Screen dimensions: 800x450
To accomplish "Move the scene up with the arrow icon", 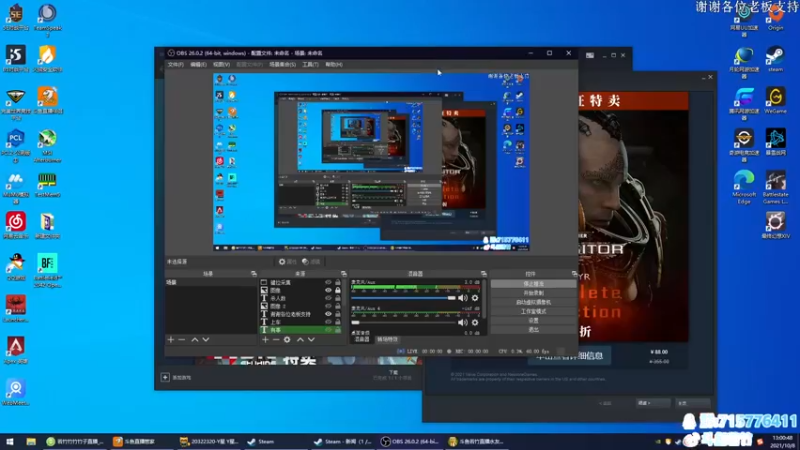I will tap(194, 340).
